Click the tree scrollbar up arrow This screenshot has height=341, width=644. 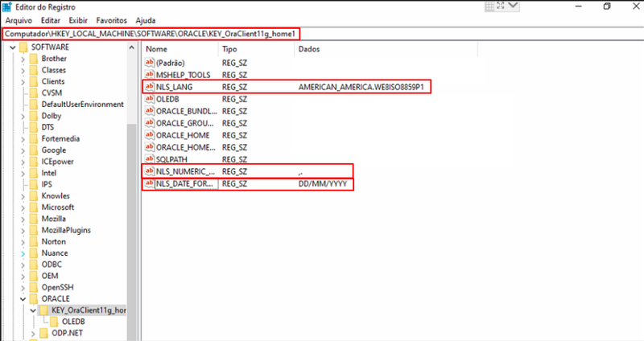[x=131, y=47]
